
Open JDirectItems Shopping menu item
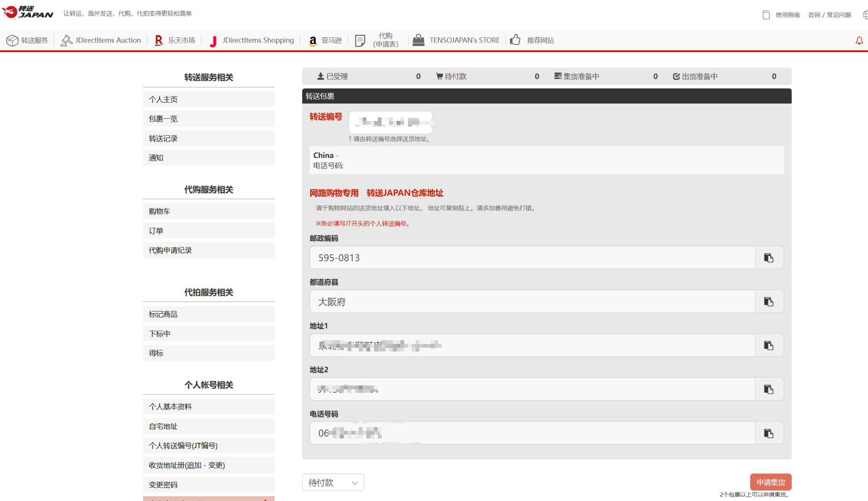258,40
